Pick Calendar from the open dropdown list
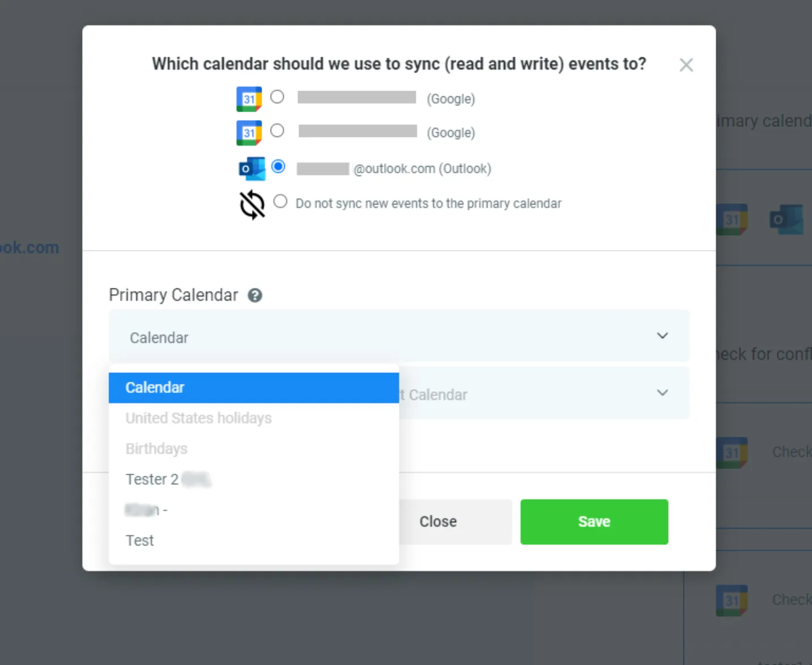Screen dimensions: 812x665 point(254,387)
